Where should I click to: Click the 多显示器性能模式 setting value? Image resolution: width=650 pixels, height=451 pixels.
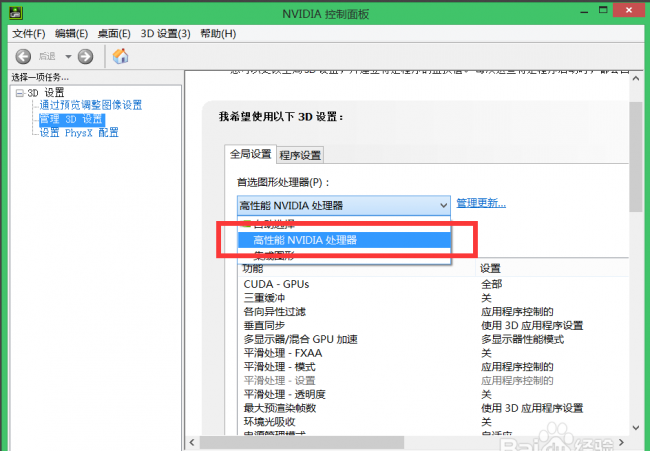522,339
